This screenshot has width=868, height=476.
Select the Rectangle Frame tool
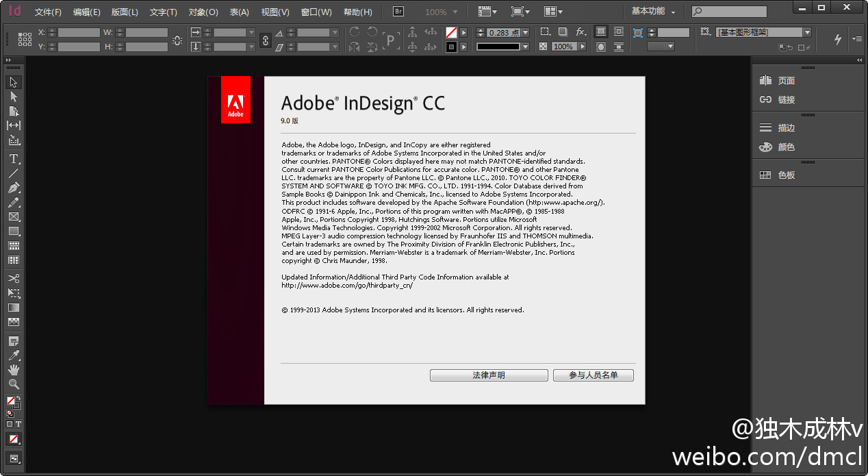[14, 217]
